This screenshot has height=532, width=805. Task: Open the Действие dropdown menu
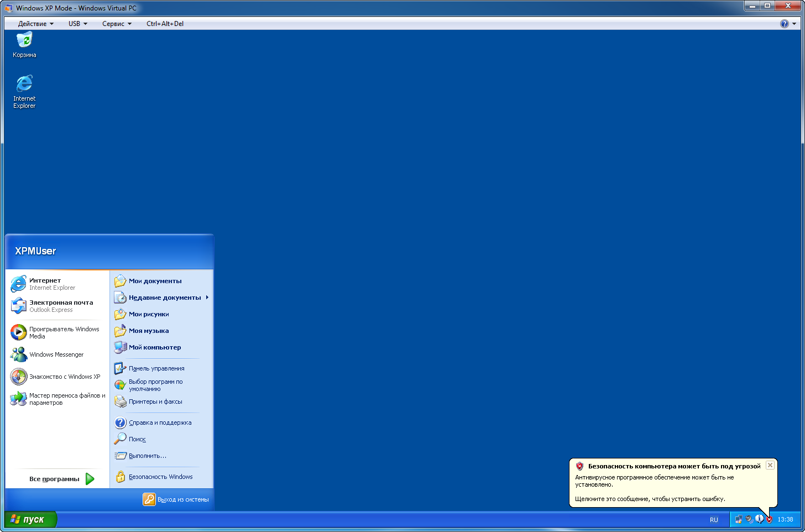36,24
